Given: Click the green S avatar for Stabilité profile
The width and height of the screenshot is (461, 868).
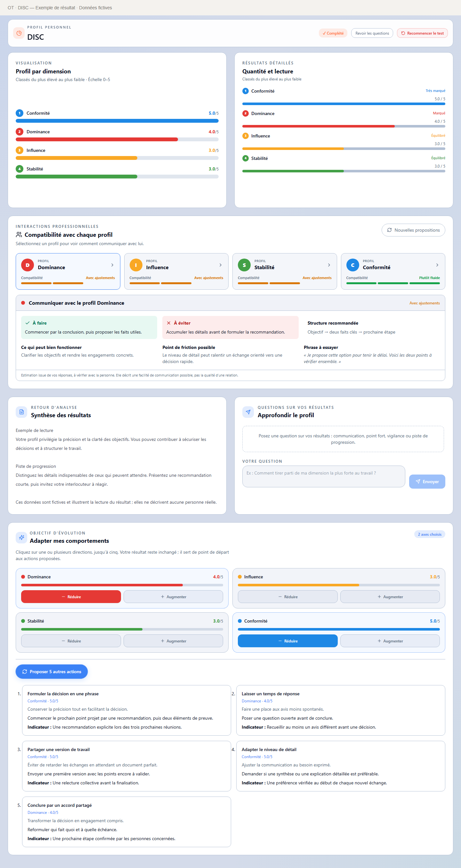Looking at the screenshot, I should tap(244, 265).
